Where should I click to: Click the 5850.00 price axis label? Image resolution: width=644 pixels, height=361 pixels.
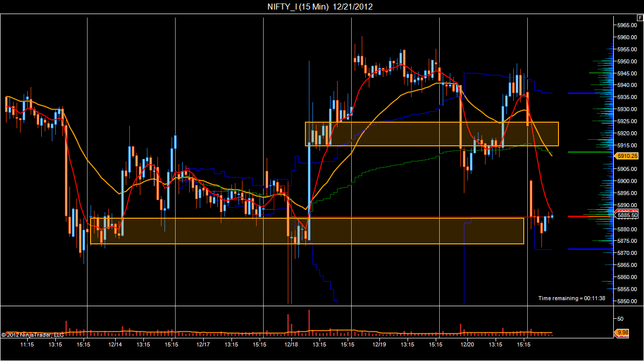[628, 301]
